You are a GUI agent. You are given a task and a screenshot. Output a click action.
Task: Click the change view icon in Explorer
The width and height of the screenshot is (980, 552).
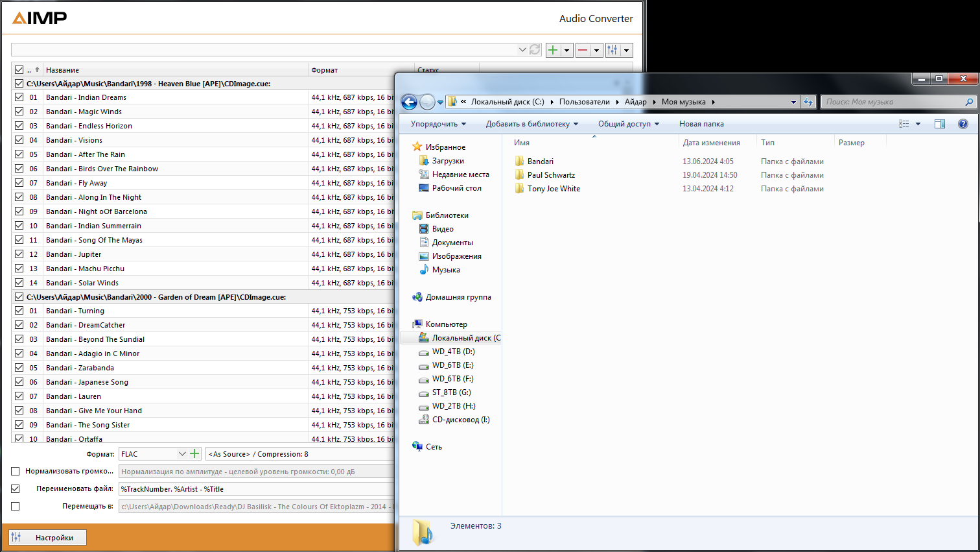point(904,124)
